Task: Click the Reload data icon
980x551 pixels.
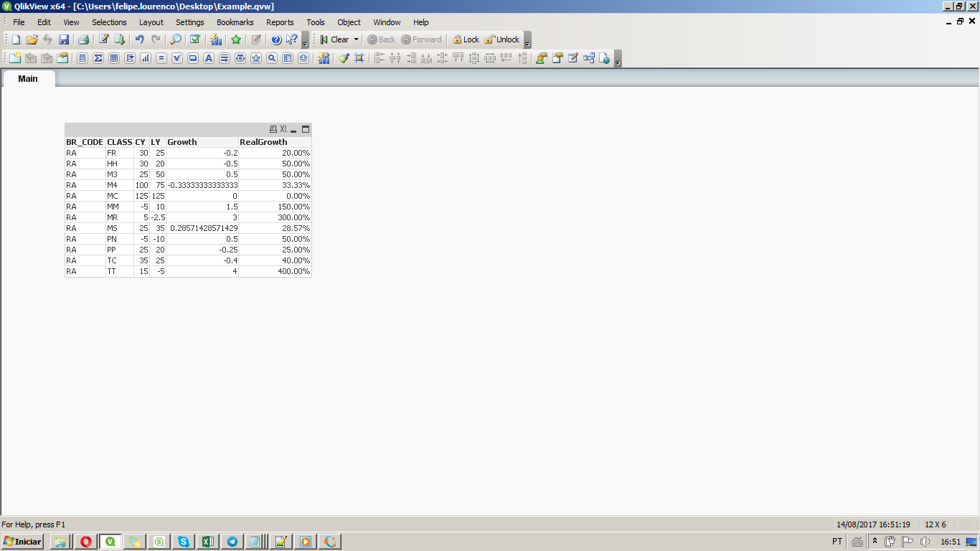Action: [x=120, y=39]
